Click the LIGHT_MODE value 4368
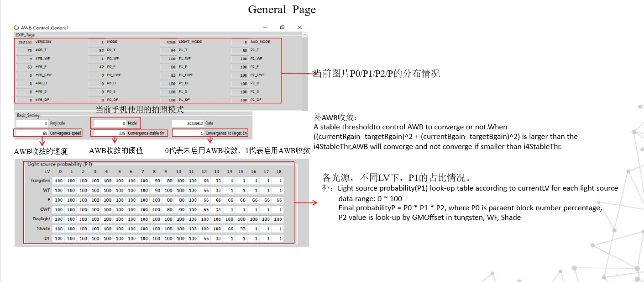The width and height of the screenshot is (644, 282). [169, 42]
